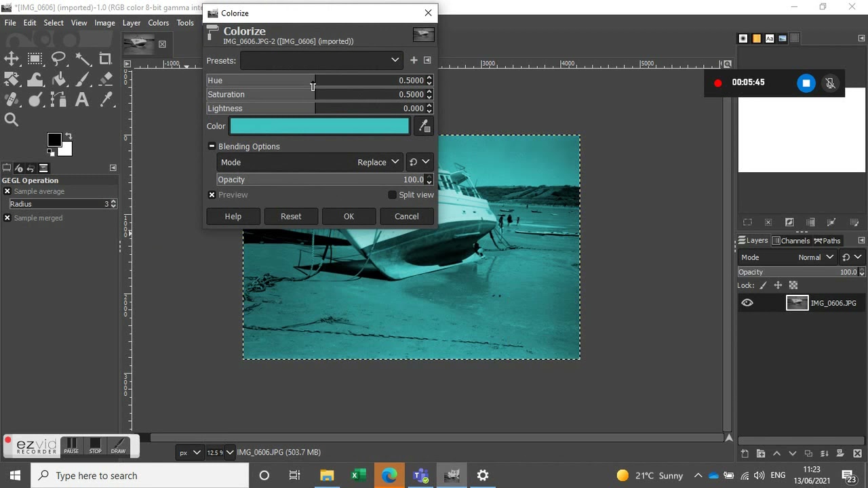Open the blend space switch dropdown
Screen dimensions: 868x488
pyautogui.click(x=419, y=162)
